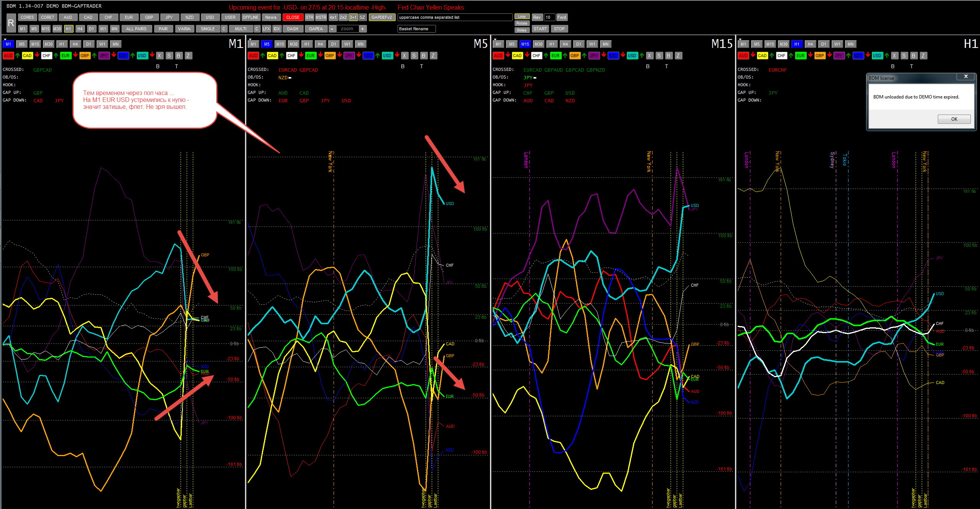Select the 4x1 layout button
Image resolution: width=980 pixels, height=509 pixels.
pos(333,17)
